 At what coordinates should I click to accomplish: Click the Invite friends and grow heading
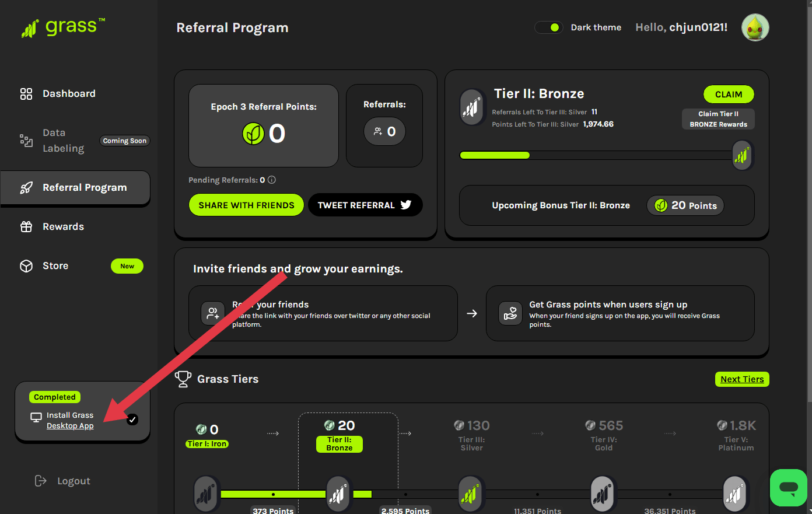[298, 269]
